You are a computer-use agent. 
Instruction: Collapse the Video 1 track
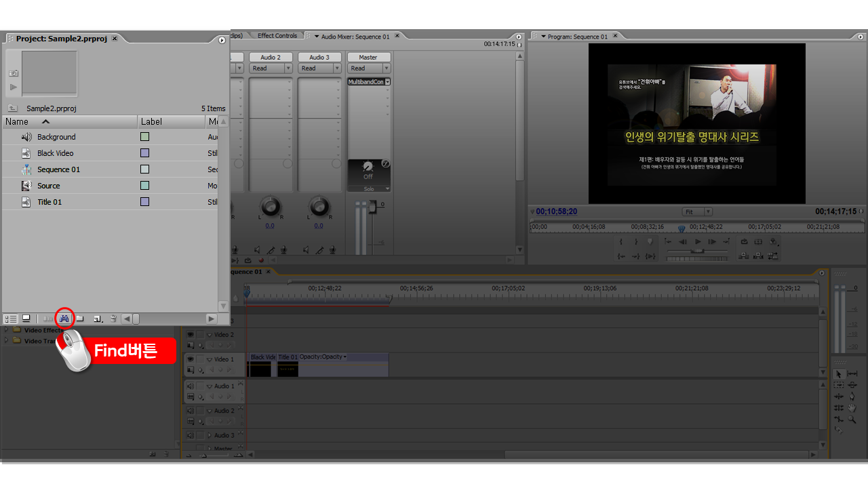click(x=210, y=360)
